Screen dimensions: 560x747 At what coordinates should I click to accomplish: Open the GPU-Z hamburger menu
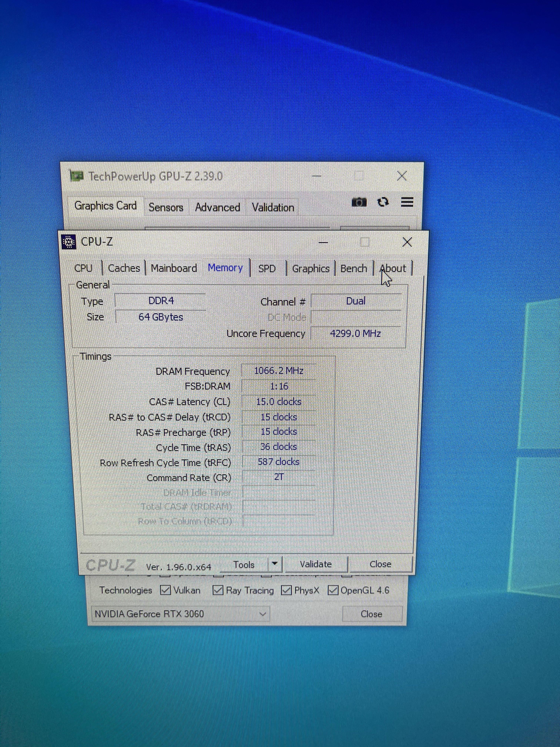point(407,202)
